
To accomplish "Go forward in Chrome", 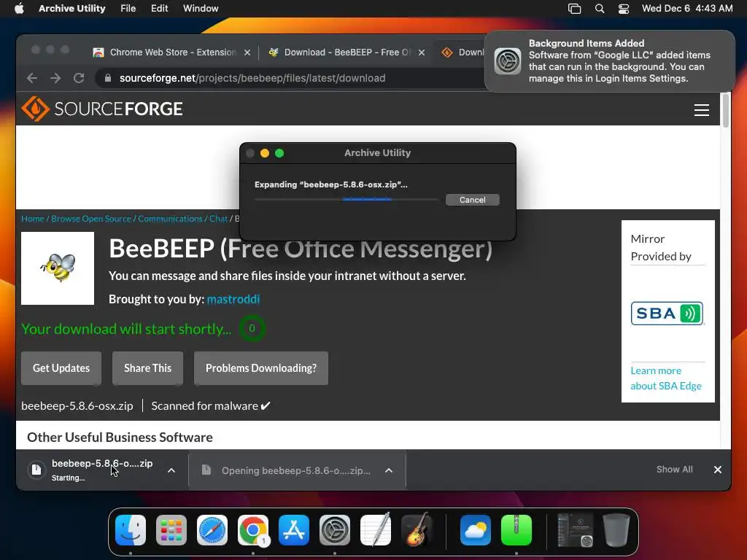I will pos(55,78).
